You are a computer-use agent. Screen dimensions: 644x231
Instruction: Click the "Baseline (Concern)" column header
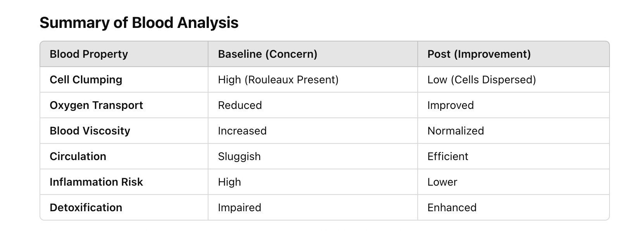click(x=267, y=54)
